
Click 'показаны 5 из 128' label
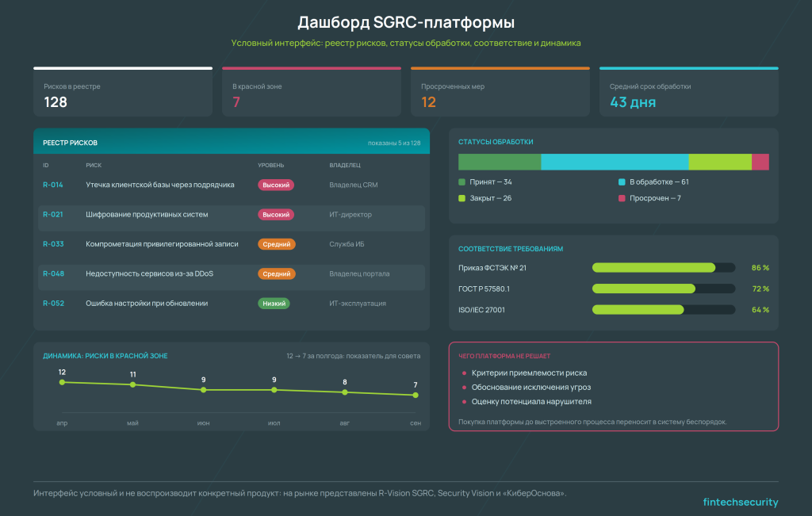[394, 143]
